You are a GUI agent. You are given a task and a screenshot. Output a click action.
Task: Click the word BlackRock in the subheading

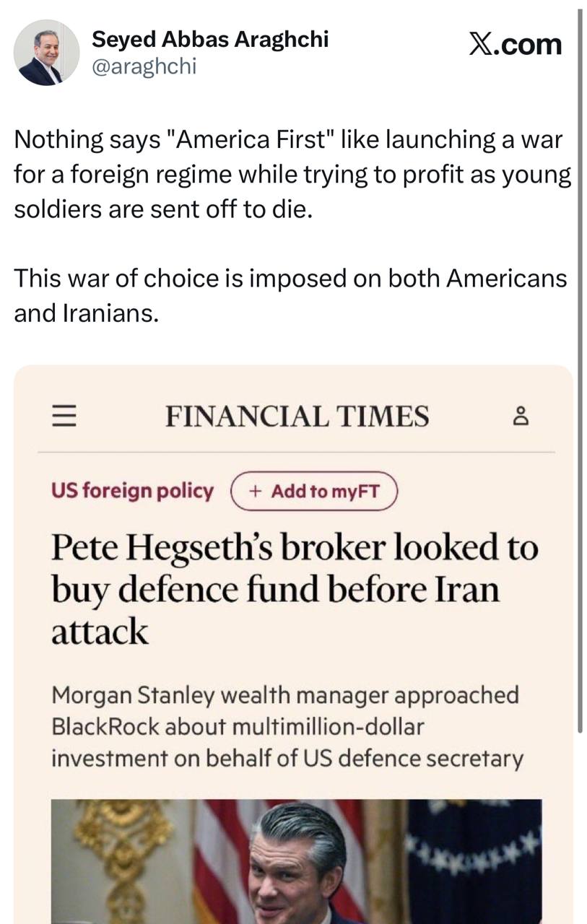pyautogui.click(x=105, y=727)
